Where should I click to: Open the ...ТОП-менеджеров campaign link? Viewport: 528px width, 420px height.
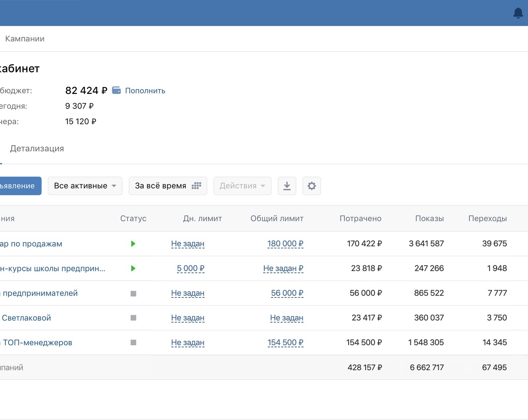36,343
